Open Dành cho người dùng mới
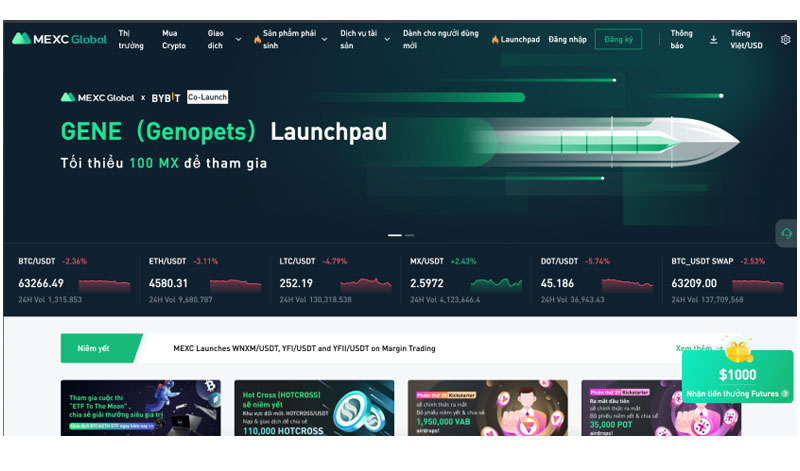 click(x=440, y=39)
